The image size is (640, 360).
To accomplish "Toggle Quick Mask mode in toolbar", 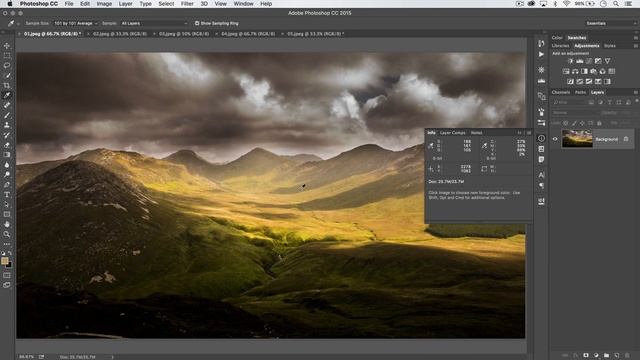I will pos(7,276).
